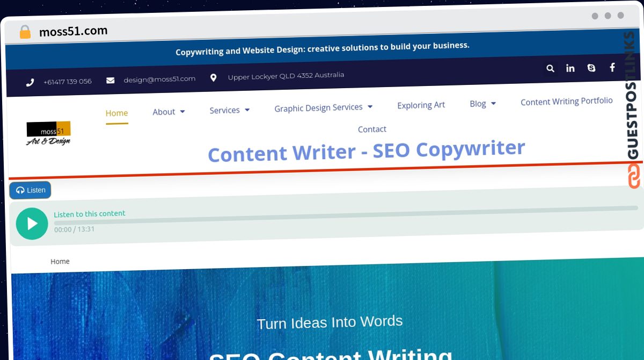The width and height of the screenshot is (644, 360).
Task: Click the padlock icon beside moss51.com
Action: coord(25,32)
